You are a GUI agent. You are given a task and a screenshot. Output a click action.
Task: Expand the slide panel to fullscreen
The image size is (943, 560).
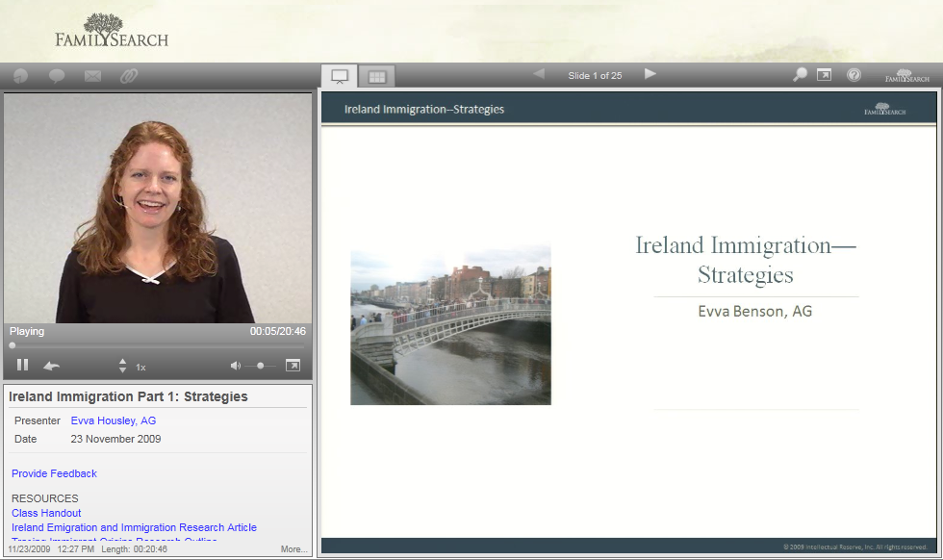click(x=824, y=75)
